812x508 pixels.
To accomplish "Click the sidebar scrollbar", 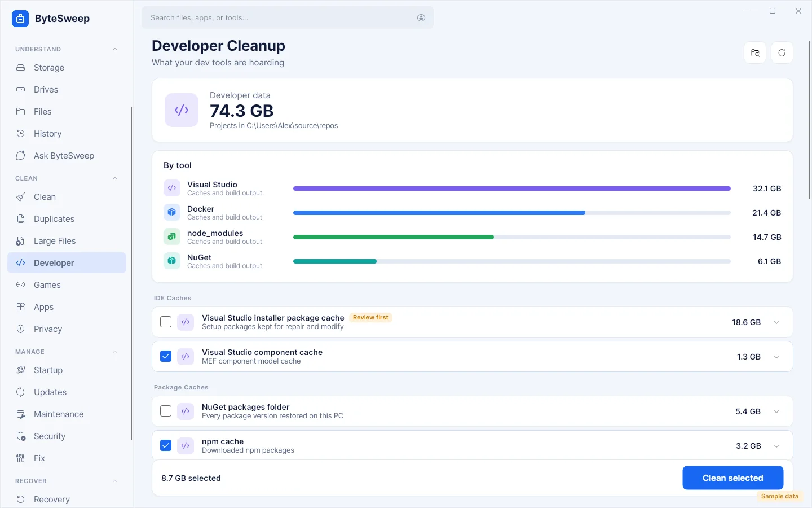I will point(131,274).
